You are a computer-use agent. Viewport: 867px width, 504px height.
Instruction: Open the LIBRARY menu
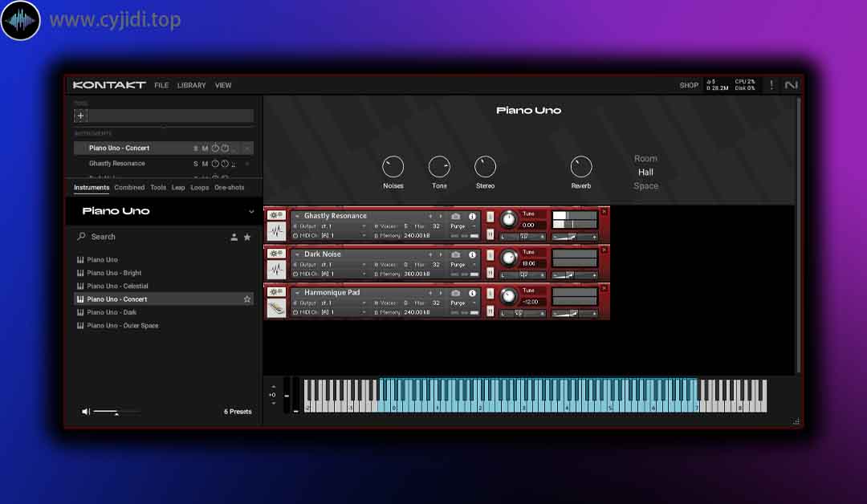(x=191, y=85)
